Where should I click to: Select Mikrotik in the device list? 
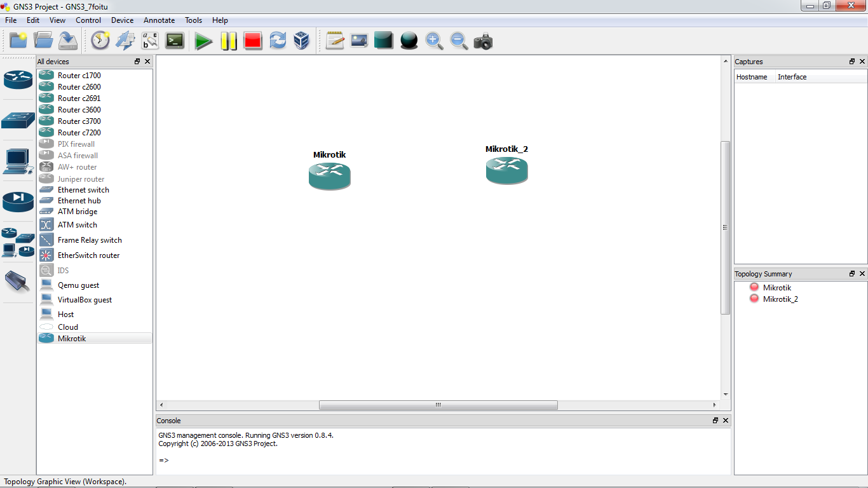95,339
